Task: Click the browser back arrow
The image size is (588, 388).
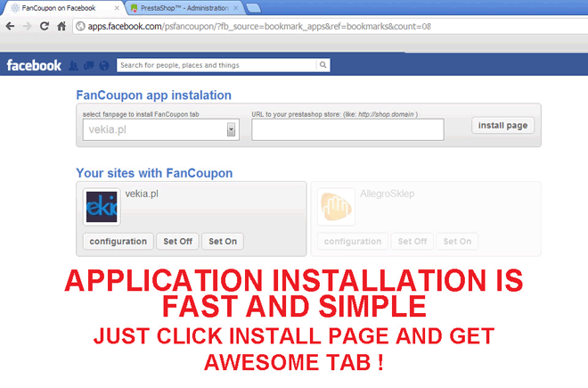Action: tap(10, 26)
